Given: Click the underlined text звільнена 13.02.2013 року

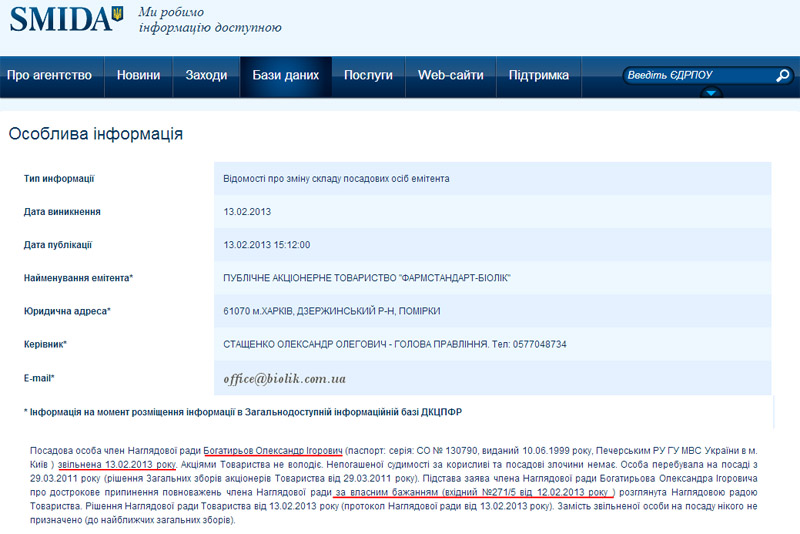Looking at the screenshot, I should tap(117, 465).
